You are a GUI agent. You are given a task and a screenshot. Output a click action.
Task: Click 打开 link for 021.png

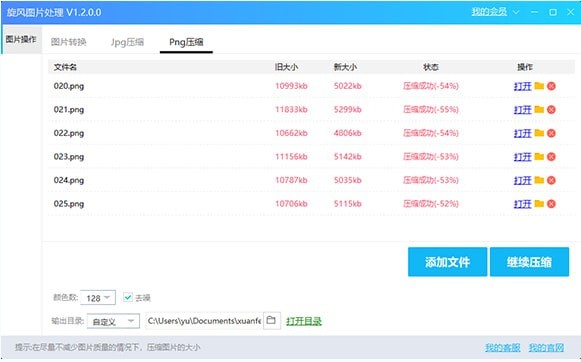522,110
